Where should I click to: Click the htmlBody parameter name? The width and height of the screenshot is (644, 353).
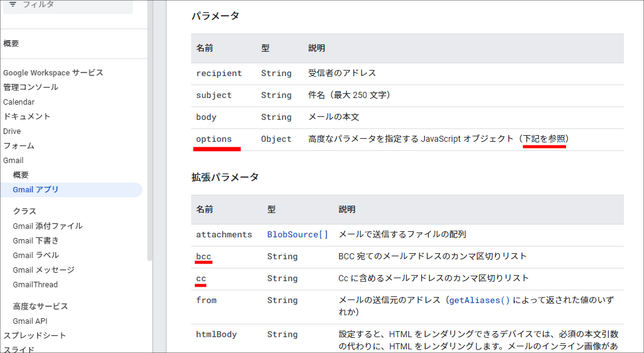(x=216, y=335)
